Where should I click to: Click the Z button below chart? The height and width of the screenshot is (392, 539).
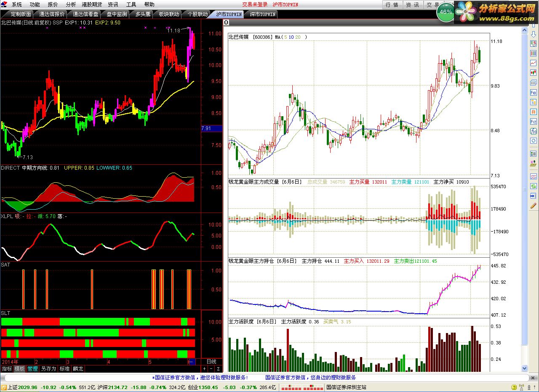pyautogui.click(x=219, y=369)
